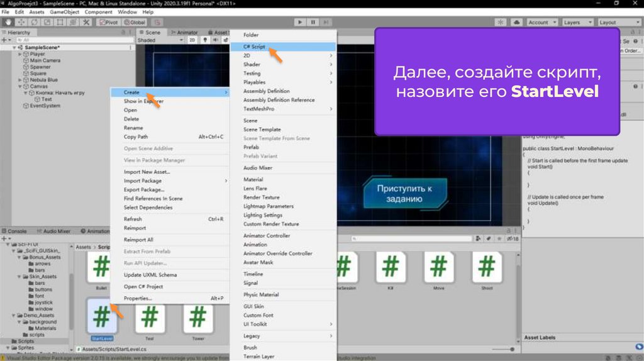Viewport: 644px width, 361px height.
Task: Open the cloud services icon
Action: 517,22
